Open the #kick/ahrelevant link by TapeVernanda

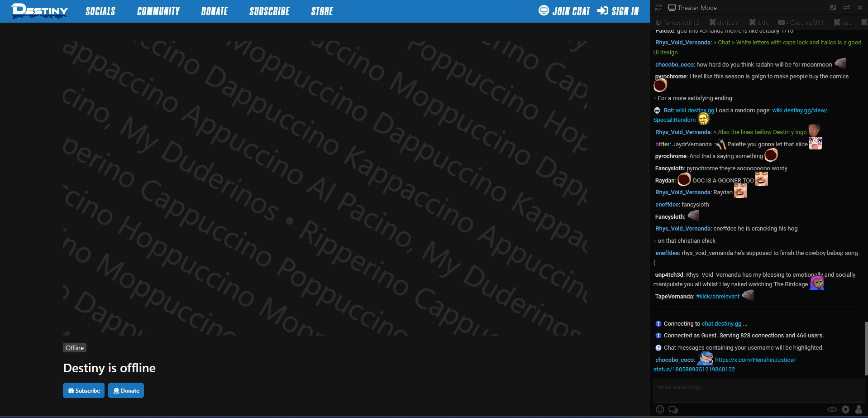(x=718, y=297)
